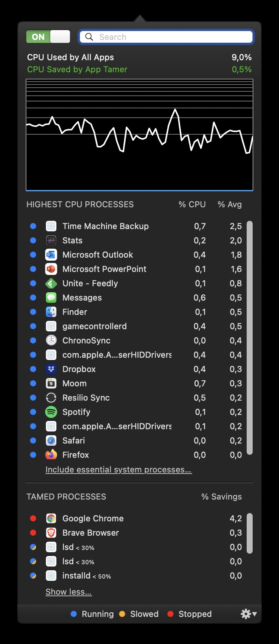Click the Slowed legend label
This screenshot has height=644, width=279.
(144, 614)
